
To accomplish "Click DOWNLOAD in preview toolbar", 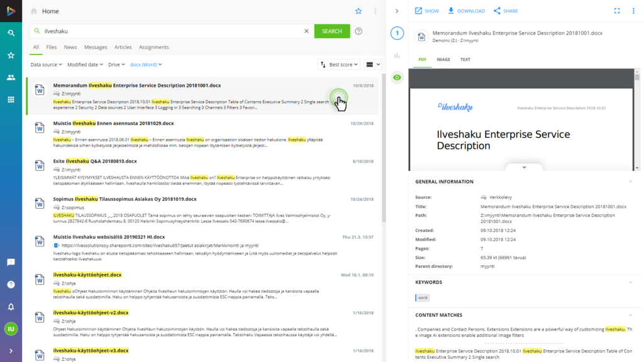I will 466,11.
